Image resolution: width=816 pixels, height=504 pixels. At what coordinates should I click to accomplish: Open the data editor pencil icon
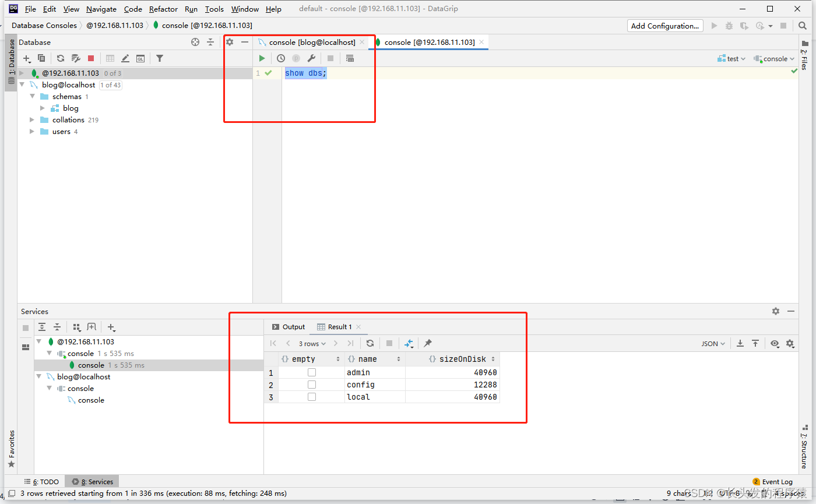click(x=125, y=58)
